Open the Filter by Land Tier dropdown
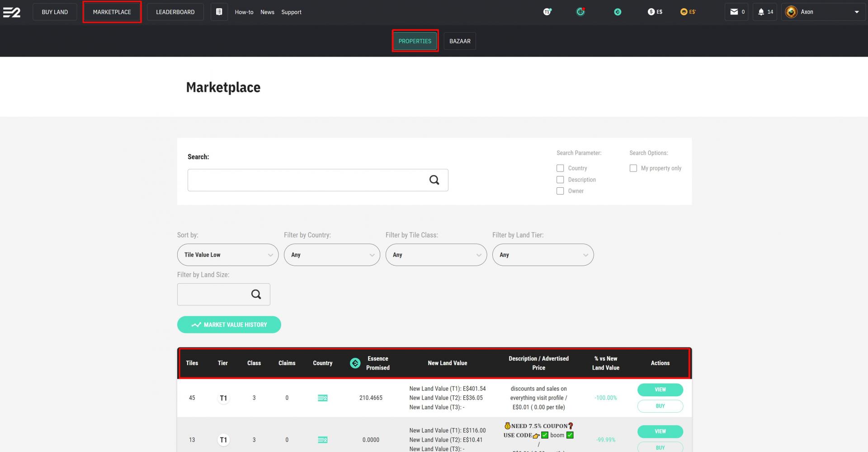Image resolution: width=868 pixels, height=452 pixels. click(542, 255)
